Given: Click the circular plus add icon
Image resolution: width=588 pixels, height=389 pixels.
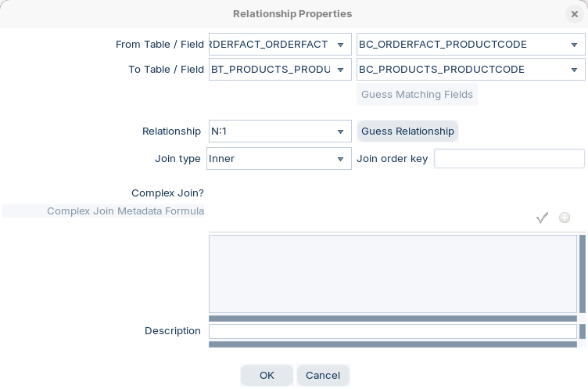Looking at the screenshot, I should click(x=565, y=218).
